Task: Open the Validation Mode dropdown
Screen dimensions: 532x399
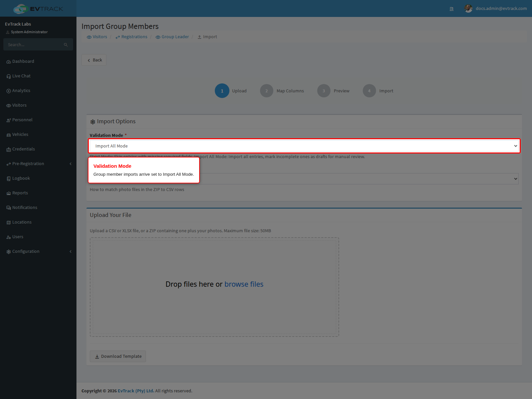Action: pos(304,146)
